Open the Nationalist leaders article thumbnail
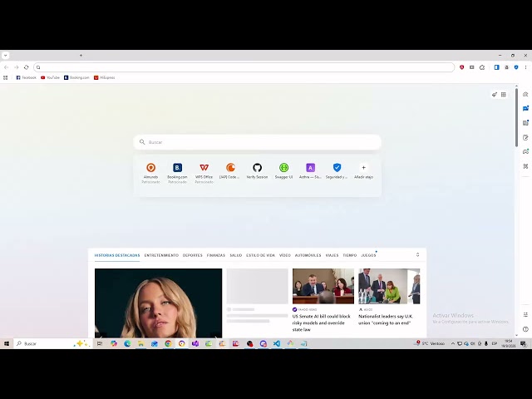The width and height of the screenshot is (532, 399). [389, 286]
